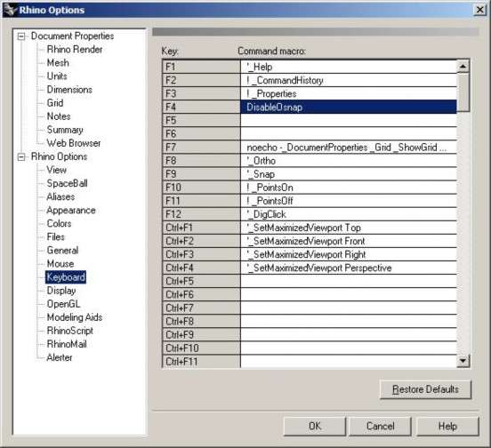Open the Colors options page

point(60,224)
